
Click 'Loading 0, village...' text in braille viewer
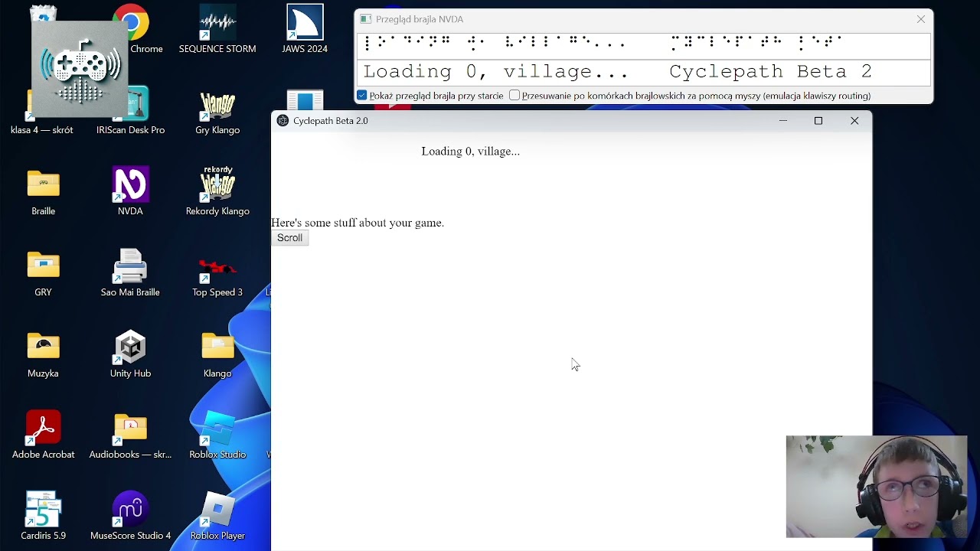click(496, 72)
